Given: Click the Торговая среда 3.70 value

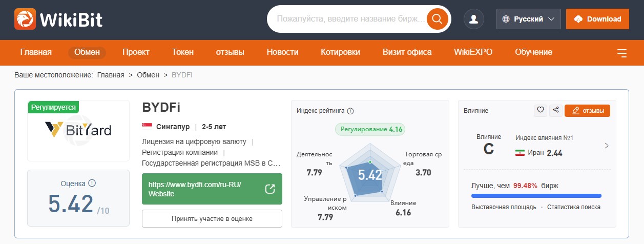Looking at the screenshot, I should pos(423,173).
